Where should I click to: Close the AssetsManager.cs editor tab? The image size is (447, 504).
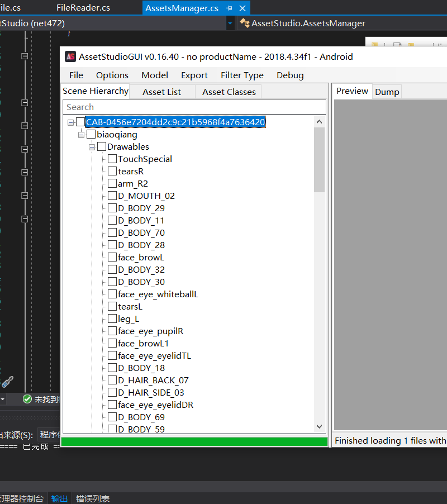click(242, 8)
